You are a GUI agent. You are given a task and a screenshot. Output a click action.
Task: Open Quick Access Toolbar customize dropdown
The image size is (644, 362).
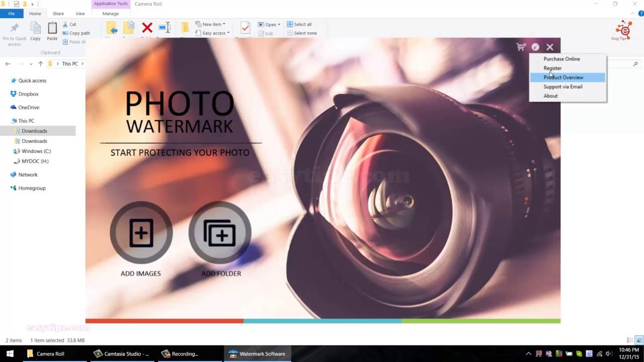pos(33,4)
